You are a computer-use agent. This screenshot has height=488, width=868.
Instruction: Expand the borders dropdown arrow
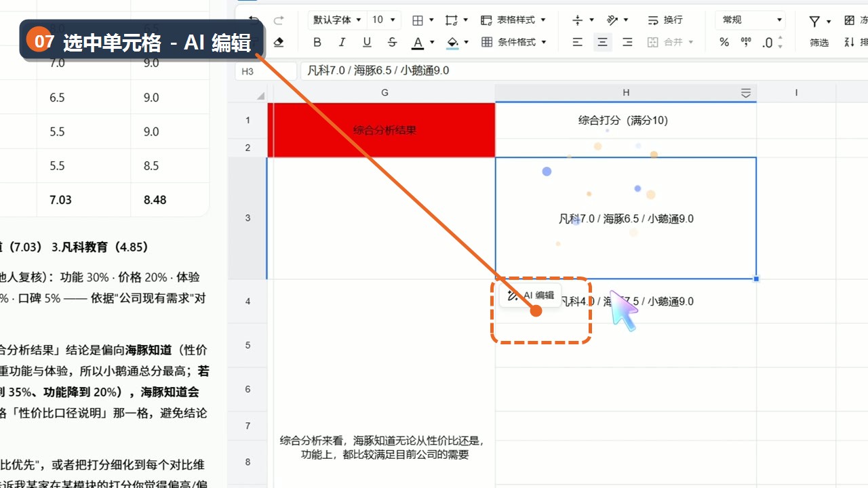(x=432, y=20)
